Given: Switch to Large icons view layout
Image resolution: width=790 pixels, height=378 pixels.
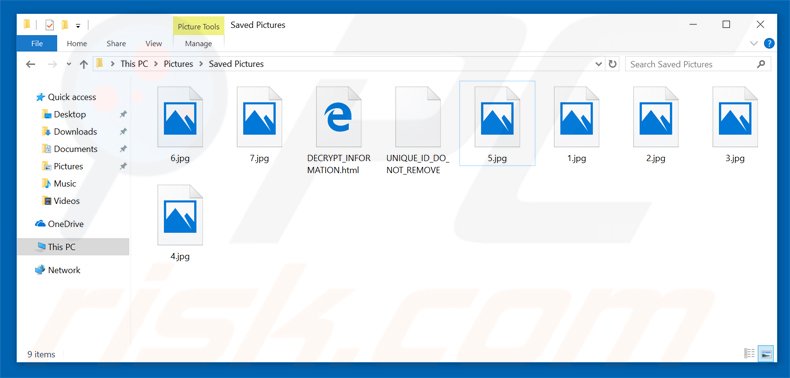Looking at the screenshot, I should 766,354.
